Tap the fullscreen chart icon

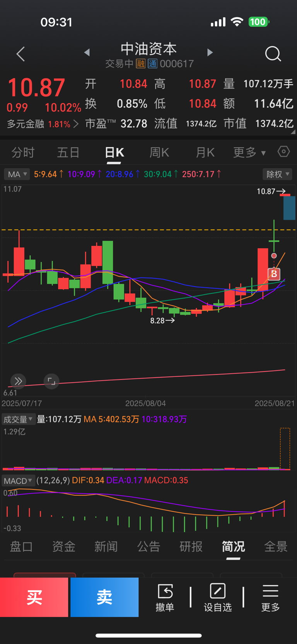click(x=51, y=381)
